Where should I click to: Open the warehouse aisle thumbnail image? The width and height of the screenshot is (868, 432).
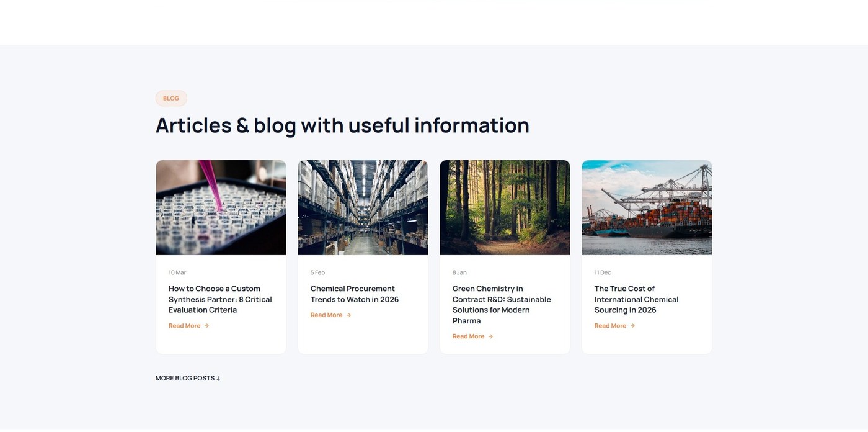click(363, 207)
